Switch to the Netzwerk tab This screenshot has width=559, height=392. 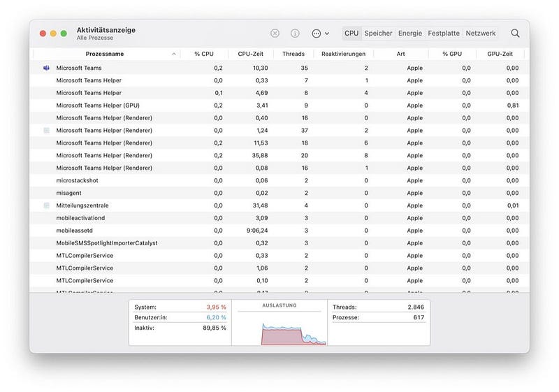pos(481,33)
